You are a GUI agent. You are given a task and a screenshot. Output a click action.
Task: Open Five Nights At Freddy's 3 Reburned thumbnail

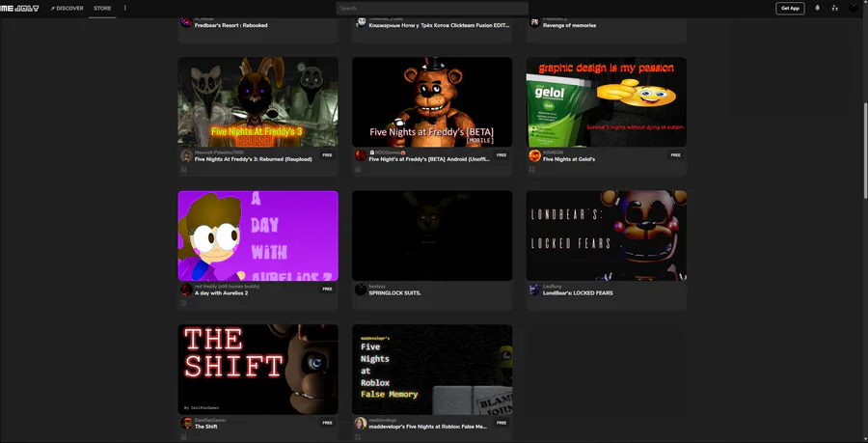coord(258,102)
